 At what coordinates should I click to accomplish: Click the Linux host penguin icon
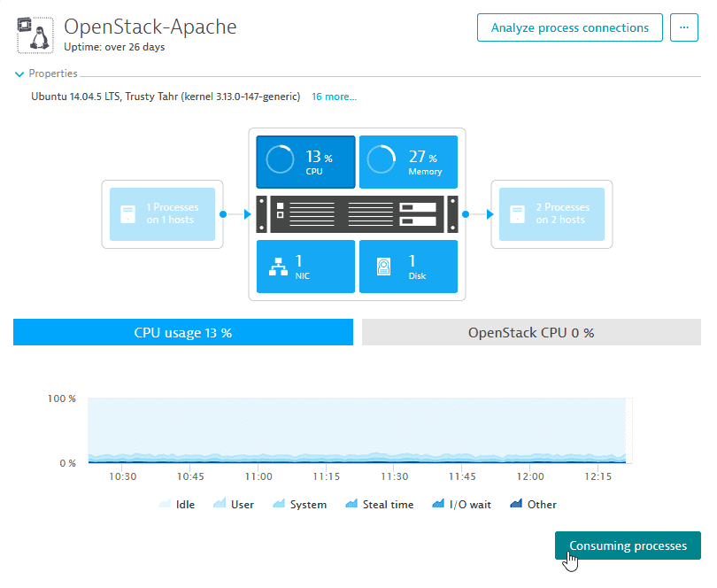coord(35,35)
